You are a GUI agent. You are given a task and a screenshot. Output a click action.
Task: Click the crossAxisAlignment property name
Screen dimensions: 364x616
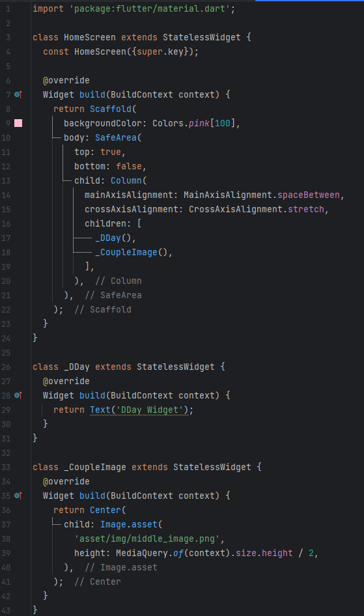(x=131, y=210)
